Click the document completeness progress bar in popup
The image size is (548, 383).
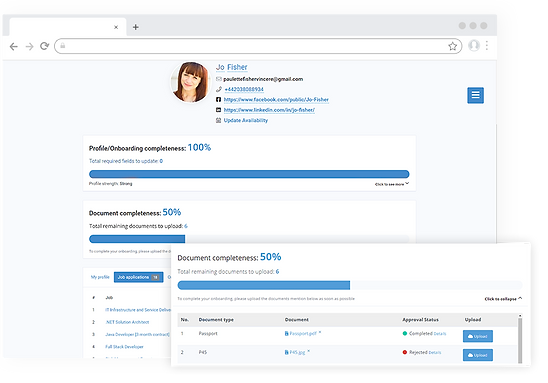(x=350, y=285)
